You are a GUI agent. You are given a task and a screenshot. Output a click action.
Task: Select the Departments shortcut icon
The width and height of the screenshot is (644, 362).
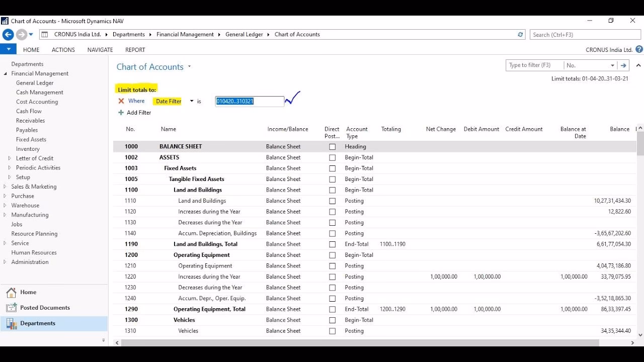pyautogui.click(x=11, y=323)
